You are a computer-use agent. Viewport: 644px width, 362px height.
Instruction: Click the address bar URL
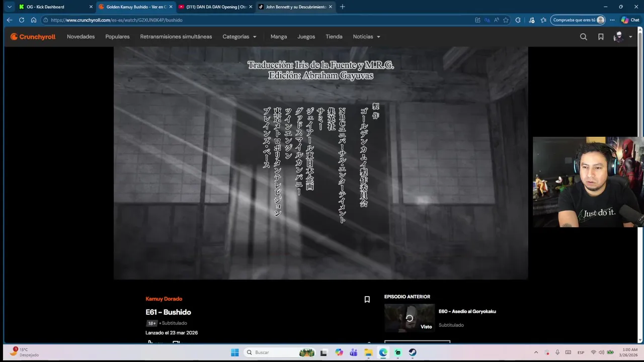117,20
